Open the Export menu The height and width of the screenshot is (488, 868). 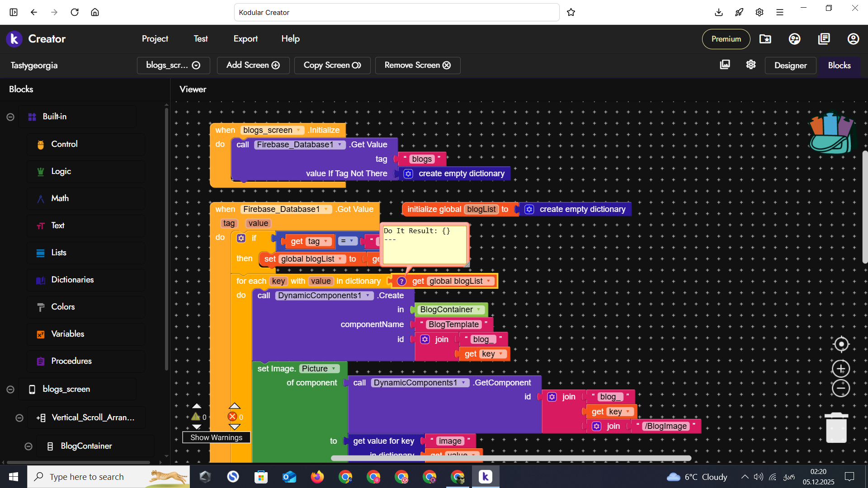245,39
